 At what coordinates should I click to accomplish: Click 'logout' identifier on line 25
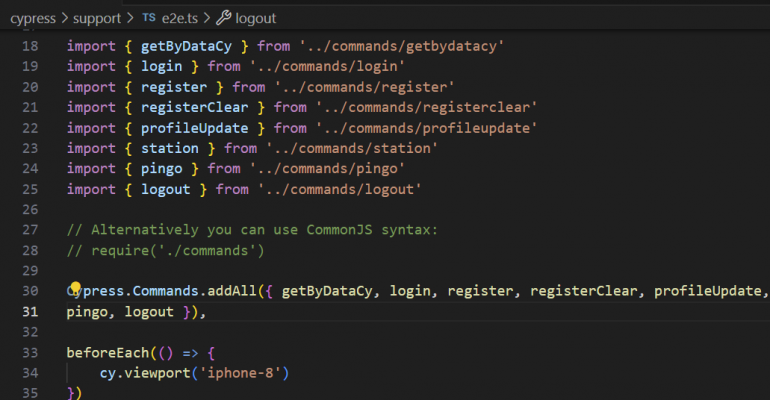[165, 189]
